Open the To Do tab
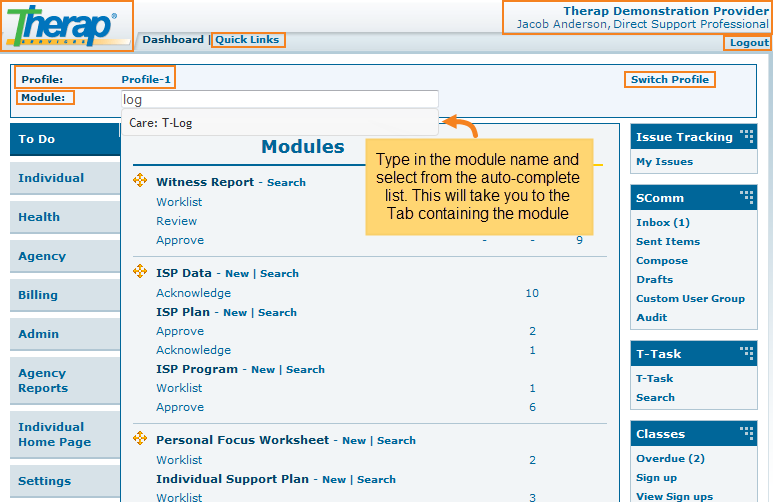 pos(65,139)
